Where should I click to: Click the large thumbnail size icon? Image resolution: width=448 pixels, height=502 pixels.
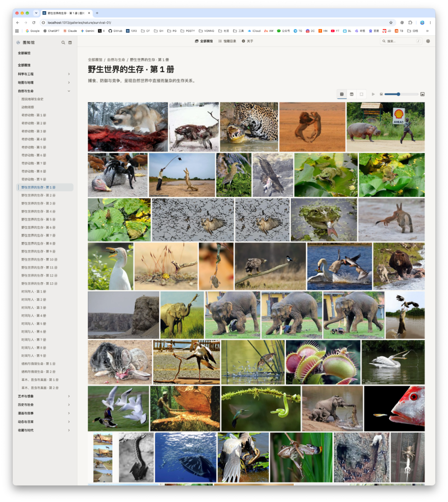coord(422,94)
